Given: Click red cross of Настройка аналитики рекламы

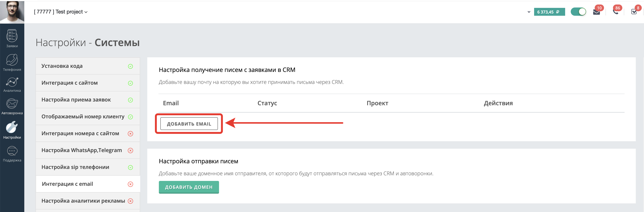Looking at the screenshot, I should click(x=130, y=201).
